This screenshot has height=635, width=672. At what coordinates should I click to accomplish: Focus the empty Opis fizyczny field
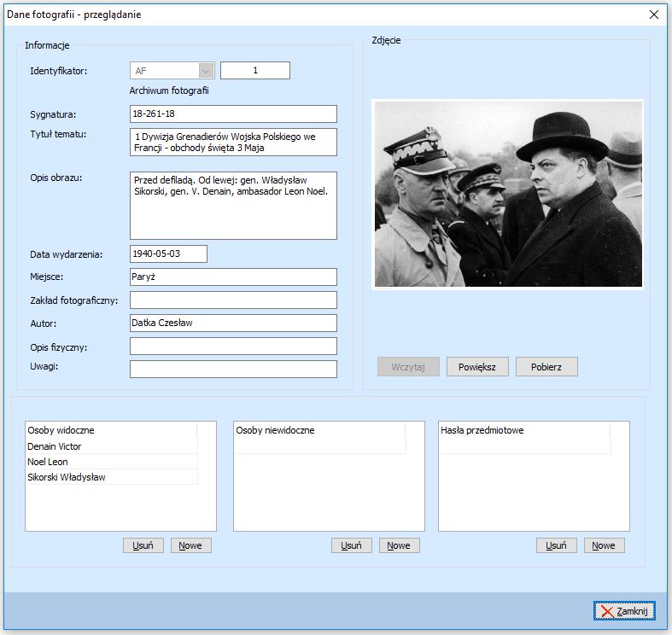click(233, 347)
